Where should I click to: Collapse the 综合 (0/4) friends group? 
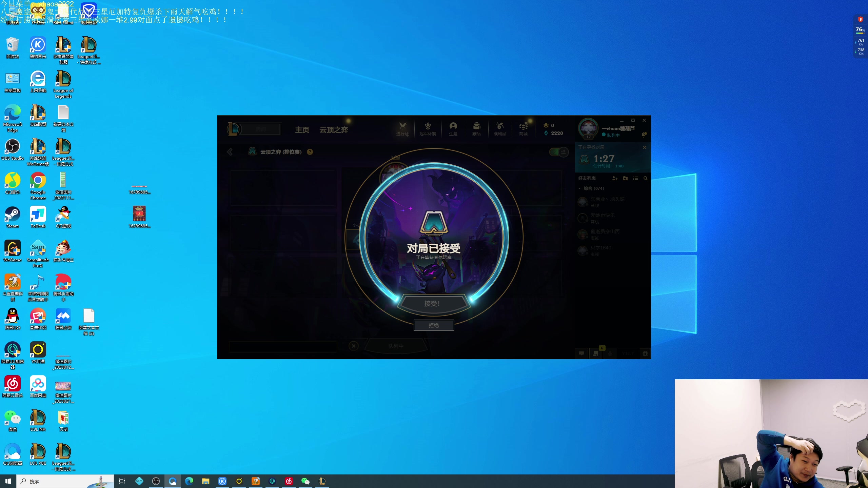591,188
